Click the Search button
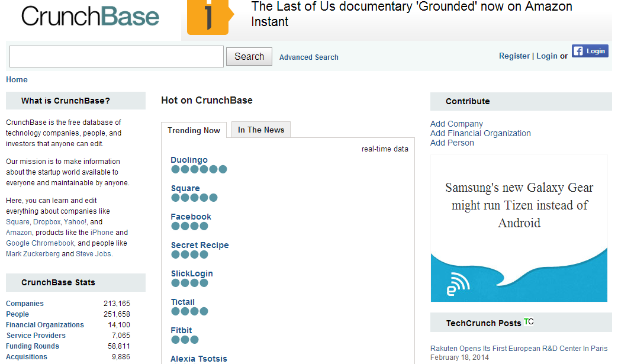This screenshot has height=364, width=618. pos(249,56)
